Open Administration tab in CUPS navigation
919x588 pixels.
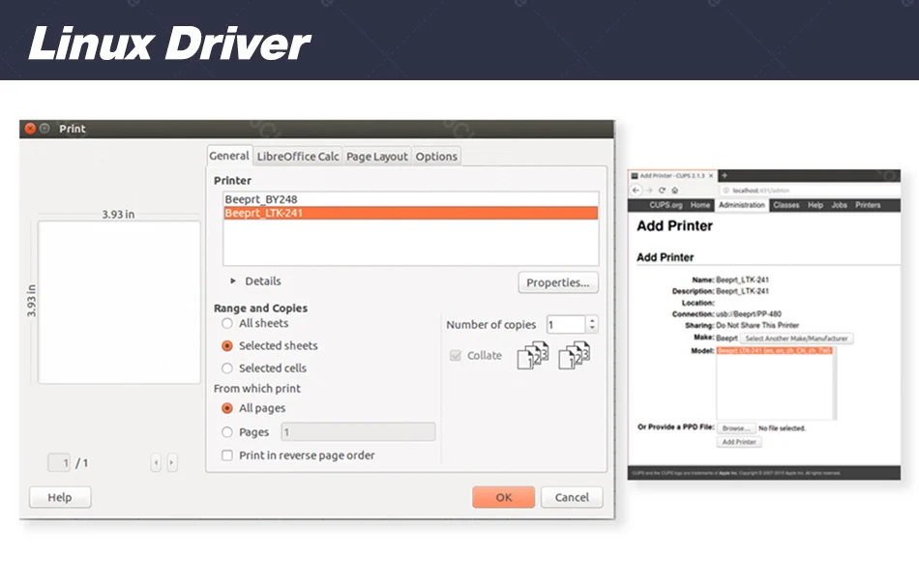741,205
